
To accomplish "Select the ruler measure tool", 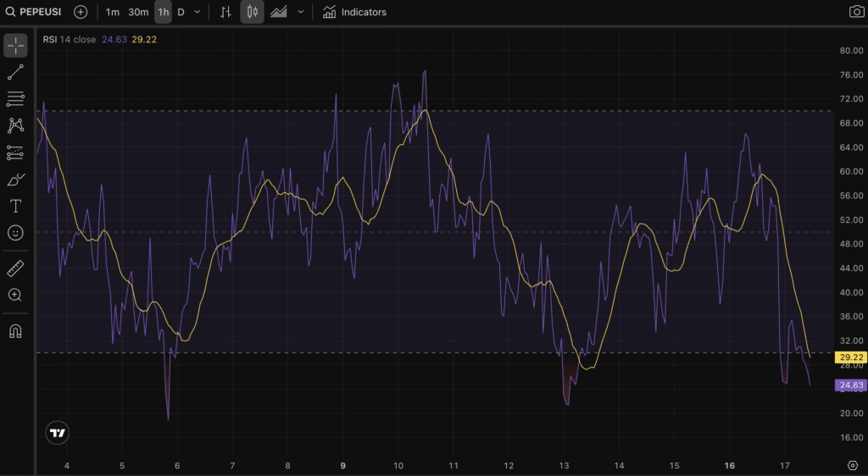I will (x=15, y=268).
